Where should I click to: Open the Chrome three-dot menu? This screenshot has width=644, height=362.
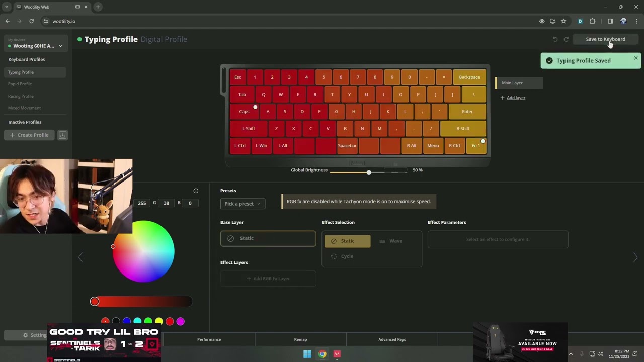(636, 21)
